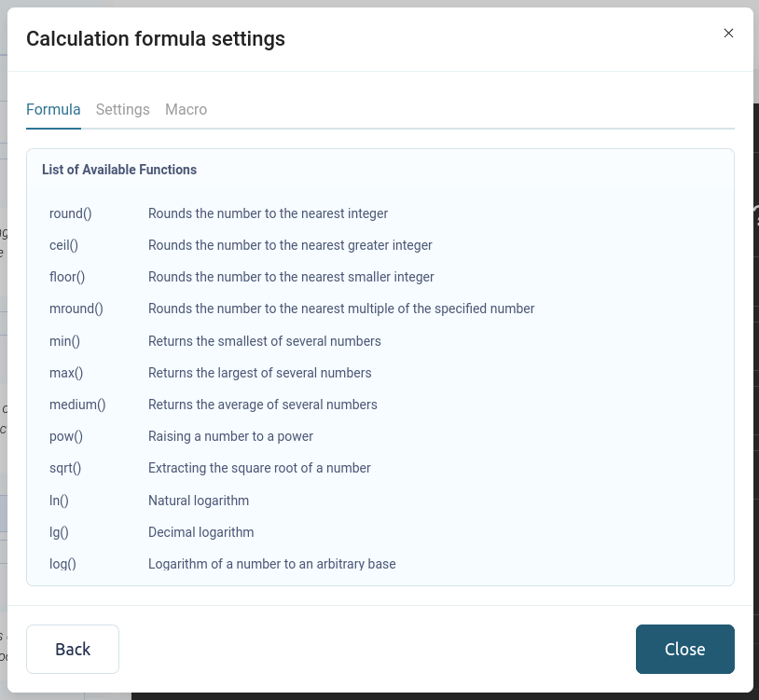This screenshot has height=700, width=759.
Task: Select the Formula tab
Action: point(53,109)
